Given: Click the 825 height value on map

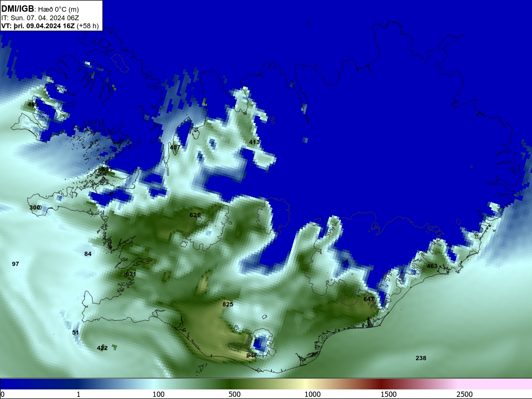Looking at the screenshot, I should coord(228,304).
